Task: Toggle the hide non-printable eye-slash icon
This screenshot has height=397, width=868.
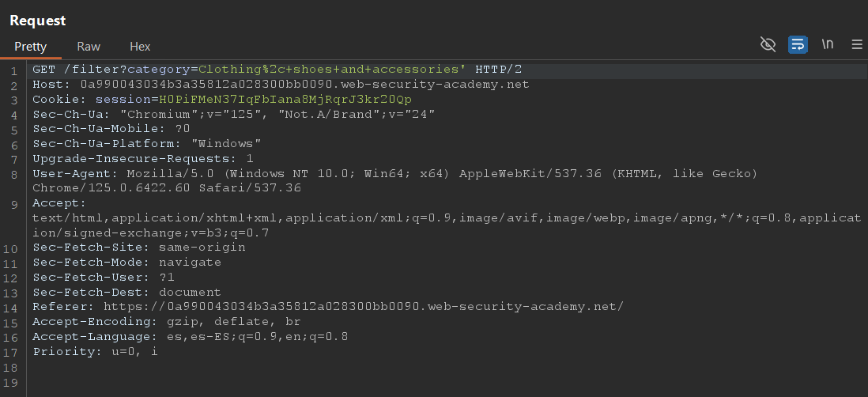Action: pos(768,44)
